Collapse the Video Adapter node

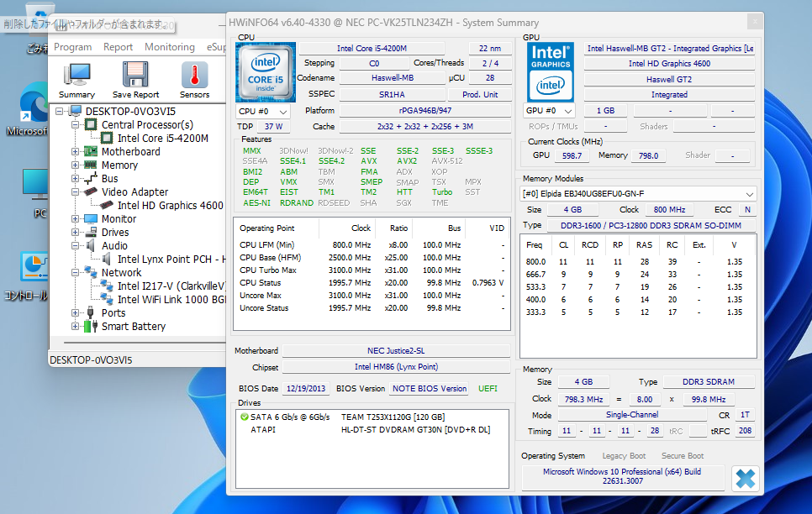point(75,191)
